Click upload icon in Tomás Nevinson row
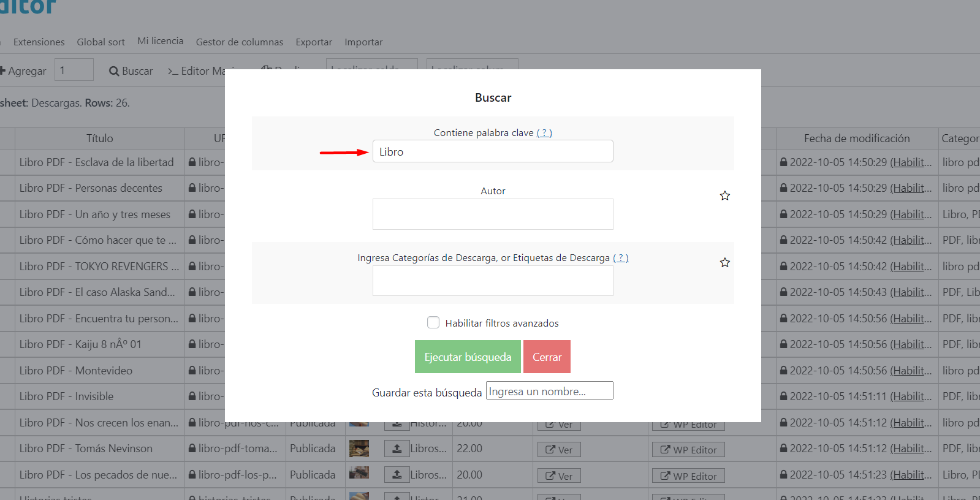Image resolution: width=980 pixels, height=500 pixels. (x=397, y=449)
